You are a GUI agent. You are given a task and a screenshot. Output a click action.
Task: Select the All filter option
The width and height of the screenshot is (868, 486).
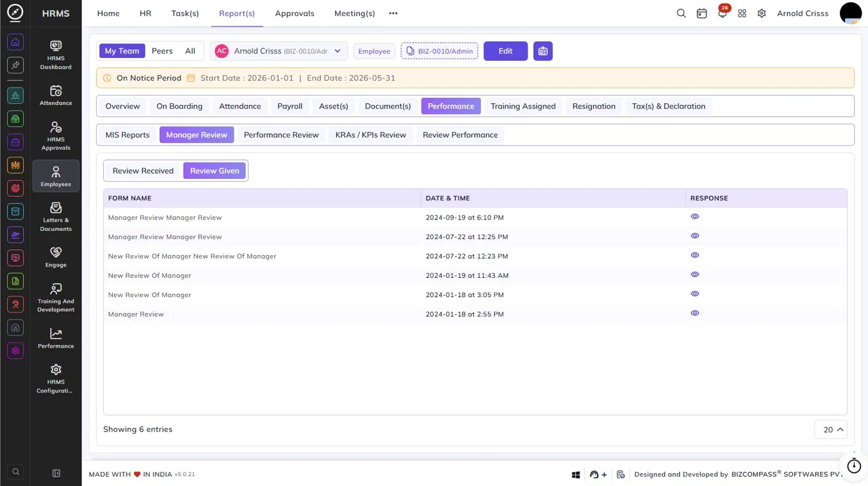[190, 51]
